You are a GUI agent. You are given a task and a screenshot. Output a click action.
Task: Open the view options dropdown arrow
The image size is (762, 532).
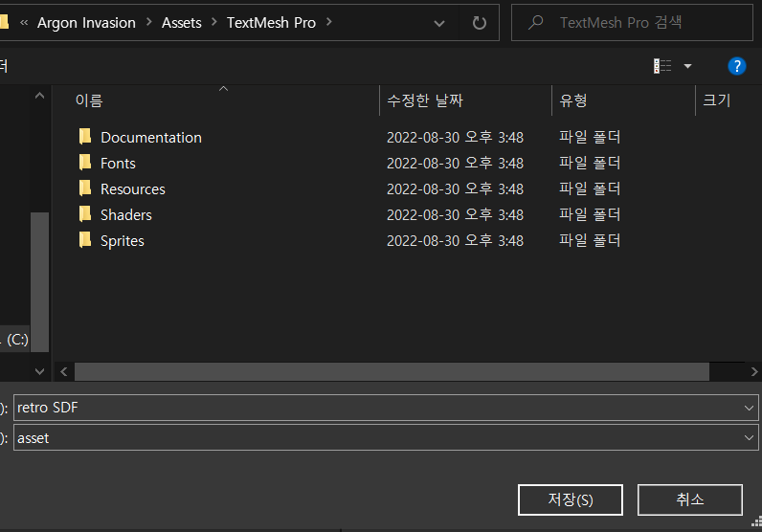(687, 66)
